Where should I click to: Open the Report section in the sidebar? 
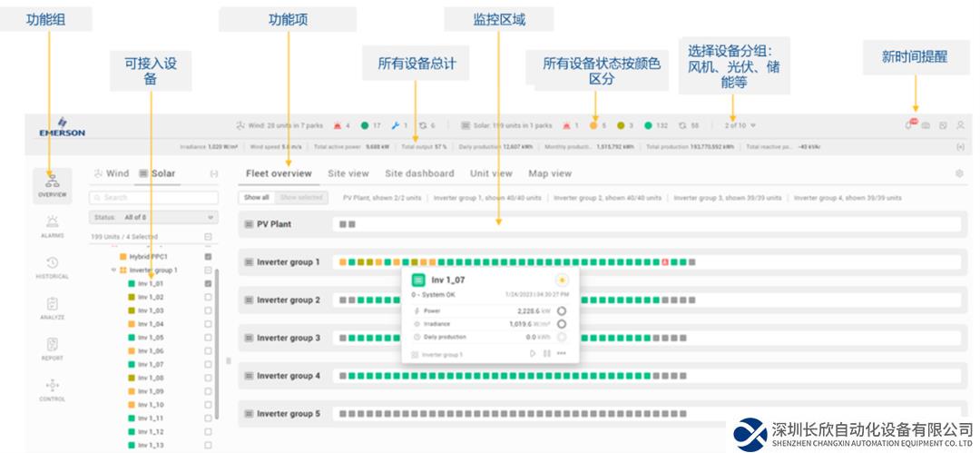pyautogui.click(x=52, y=349)
